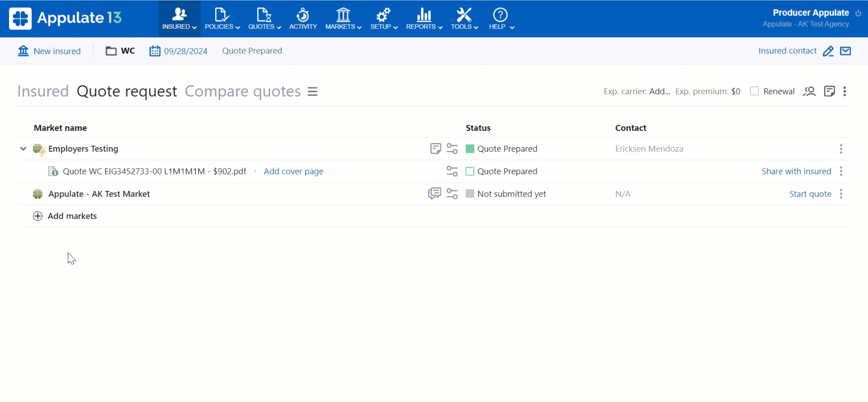Click green status swatch for Employers Testing
The height and width of the screenshot is (402, 868).
pos(470,148)
